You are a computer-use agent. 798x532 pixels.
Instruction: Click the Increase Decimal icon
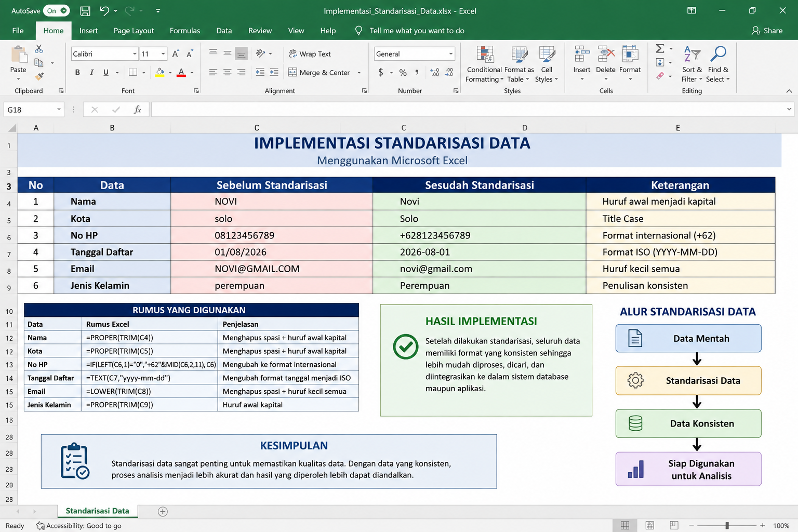tap(435, 73)
